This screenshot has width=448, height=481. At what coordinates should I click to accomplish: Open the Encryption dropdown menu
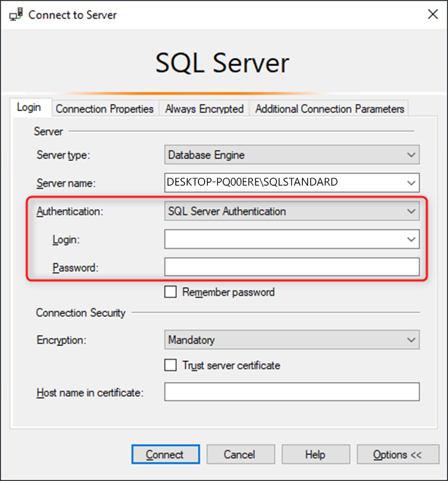(x=411, y=340)
